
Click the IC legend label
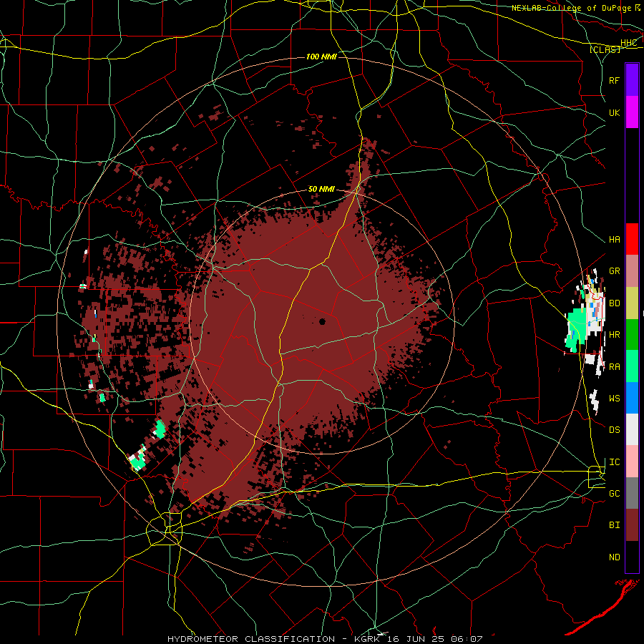(615, 462)
